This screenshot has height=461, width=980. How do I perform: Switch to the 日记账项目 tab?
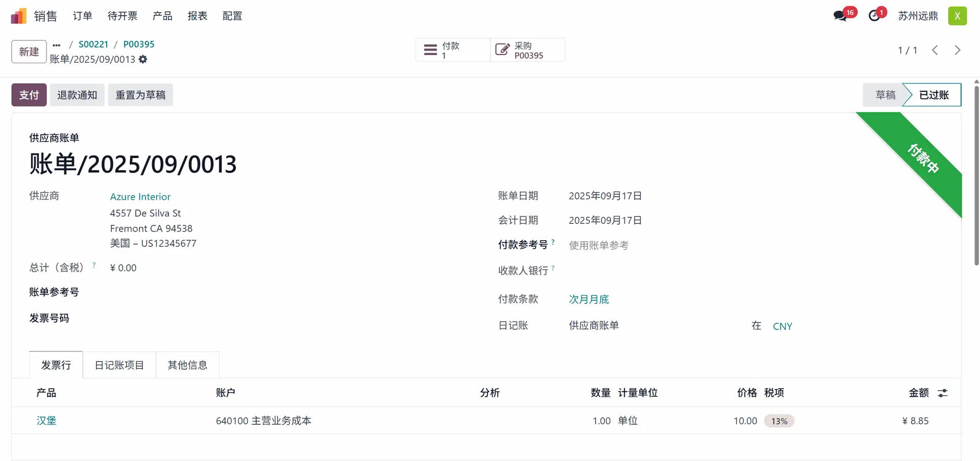[x=119, y=365]
